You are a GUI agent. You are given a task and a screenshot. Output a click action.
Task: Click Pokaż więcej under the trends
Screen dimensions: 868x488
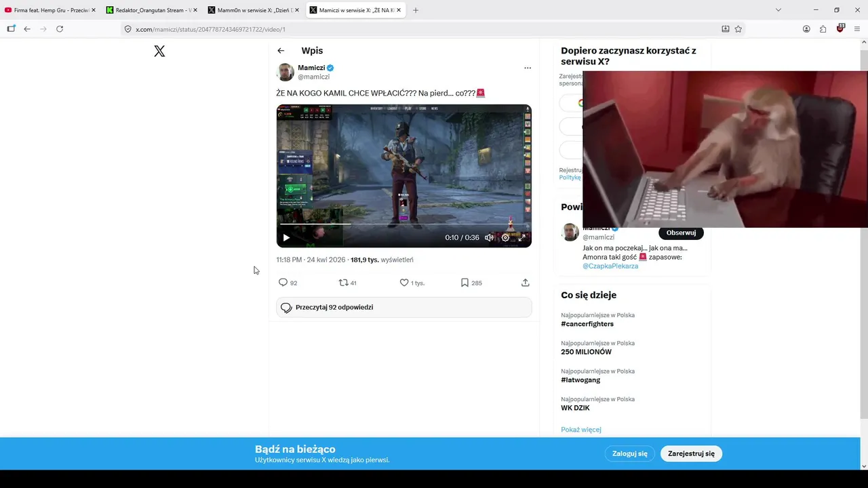coord(581,430)
